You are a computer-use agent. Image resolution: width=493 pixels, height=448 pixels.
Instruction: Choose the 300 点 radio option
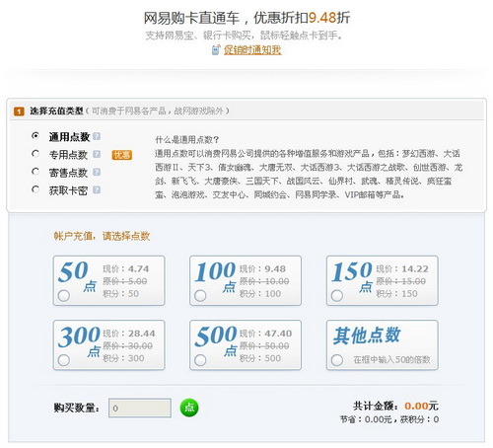(63, 360)
